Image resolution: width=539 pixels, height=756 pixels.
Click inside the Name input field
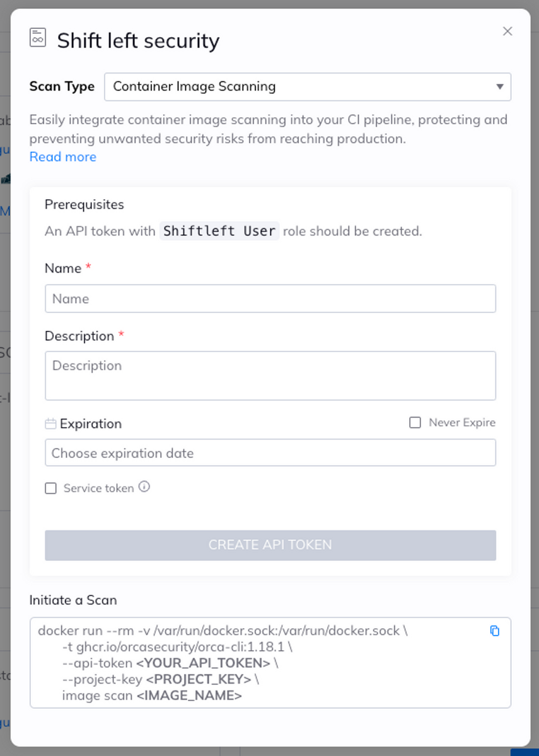(x=270, y=298)
